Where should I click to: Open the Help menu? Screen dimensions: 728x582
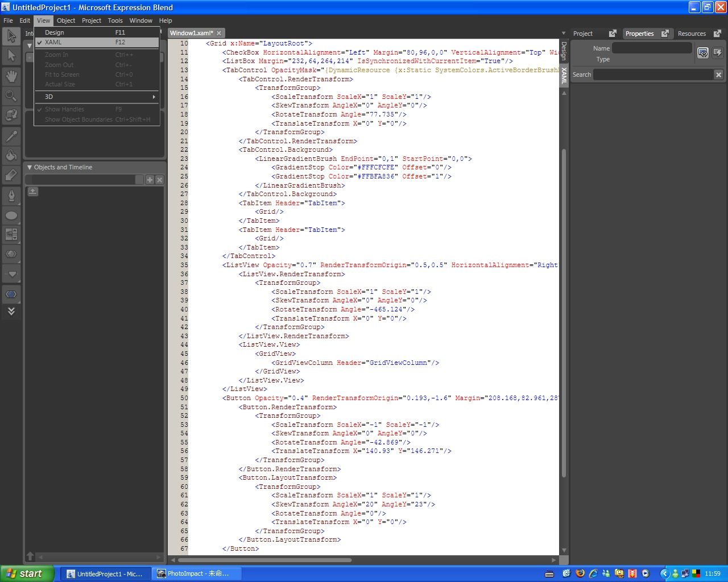(x=166, y=20)
